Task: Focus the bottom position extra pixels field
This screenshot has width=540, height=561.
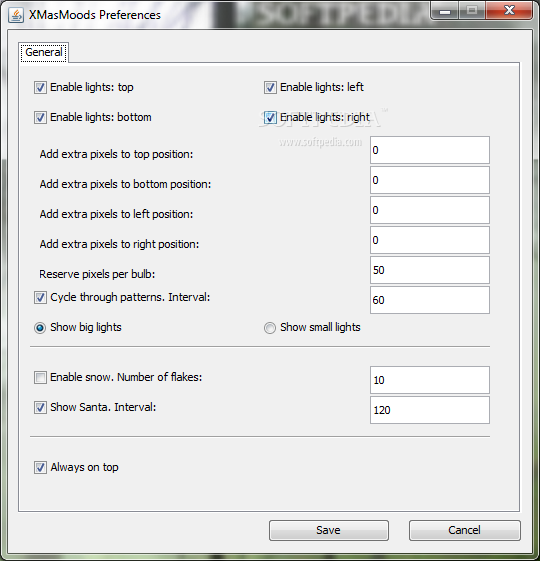Action: click(430, 180)
